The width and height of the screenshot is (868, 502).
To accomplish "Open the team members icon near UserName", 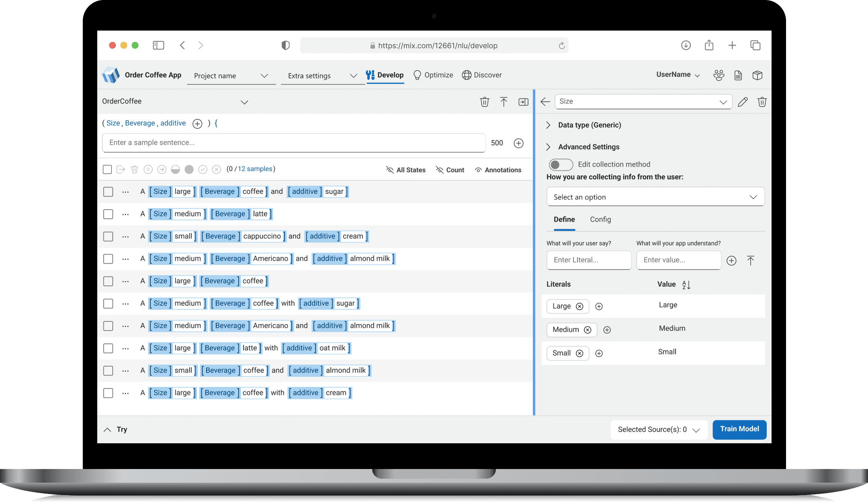I will pos(719,75).
